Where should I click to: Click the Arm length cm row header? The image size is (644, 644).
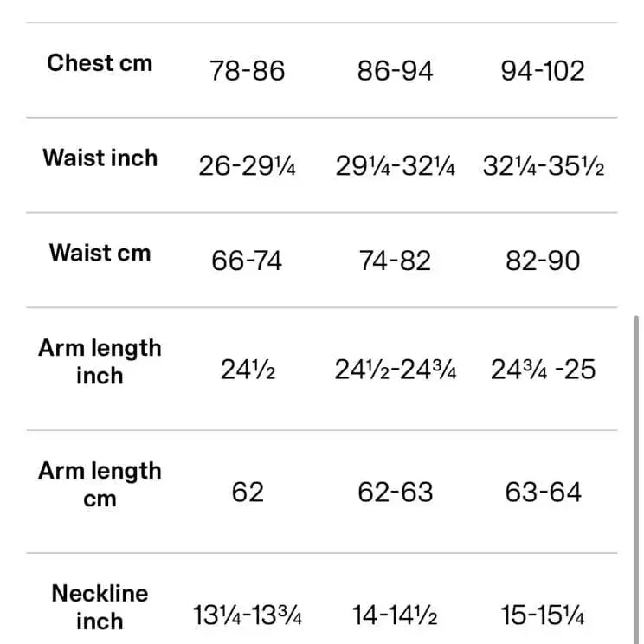100,485
